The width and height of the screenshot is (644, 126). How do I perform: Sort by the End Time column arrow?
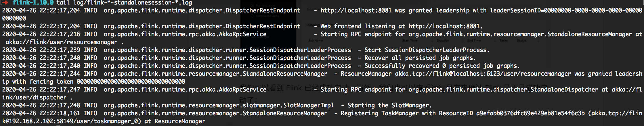(495, 41)
